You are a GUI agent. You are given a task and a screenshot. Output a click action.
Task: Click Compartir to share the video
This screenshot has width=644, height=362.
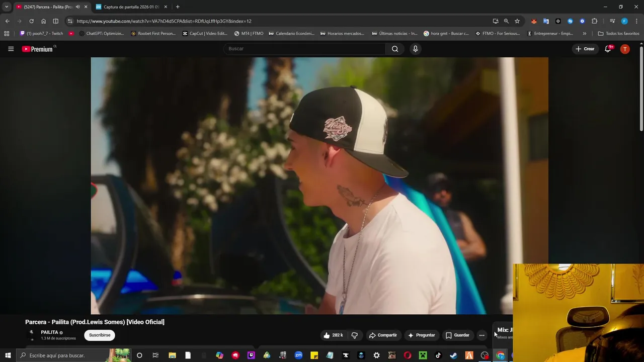click(383, 335)
